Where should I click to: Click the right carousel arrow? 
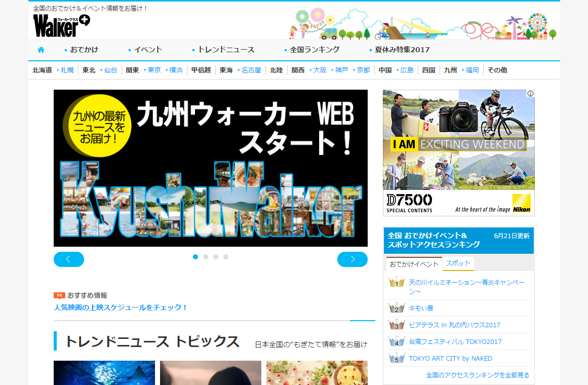pos(352,259)
